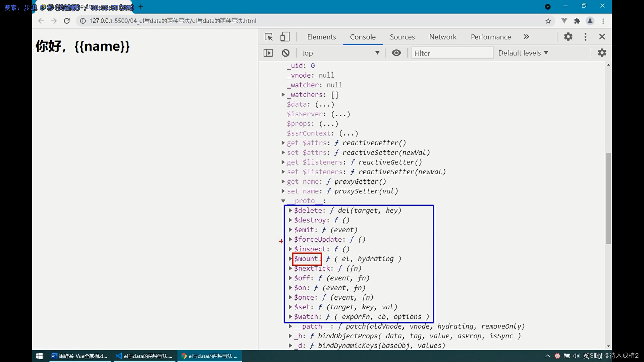Open the Extensions puzzle icon
Image resolution: width=644 pixels, height=362 pixels.
[x=577, y=21]
